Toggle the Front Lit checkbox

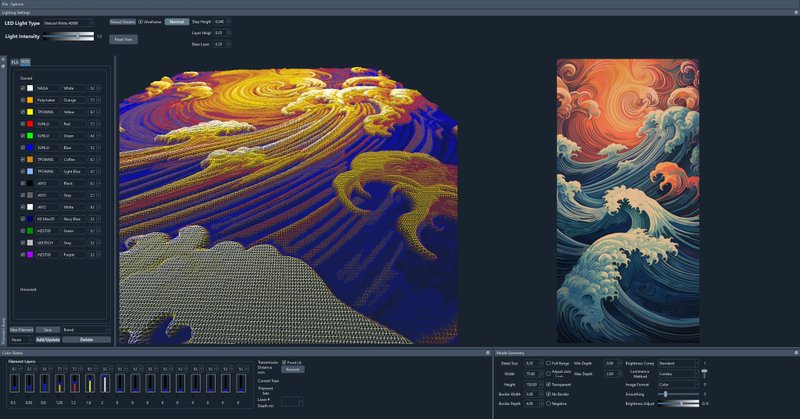284,362
